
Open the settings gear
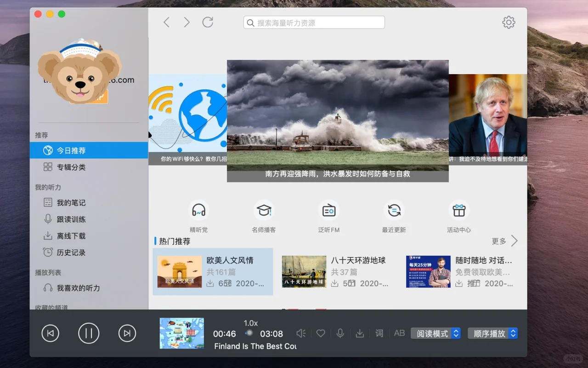509,22
